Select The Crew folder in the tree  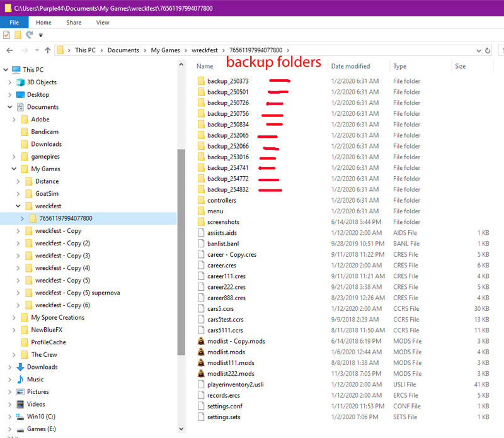click(44, 354)
